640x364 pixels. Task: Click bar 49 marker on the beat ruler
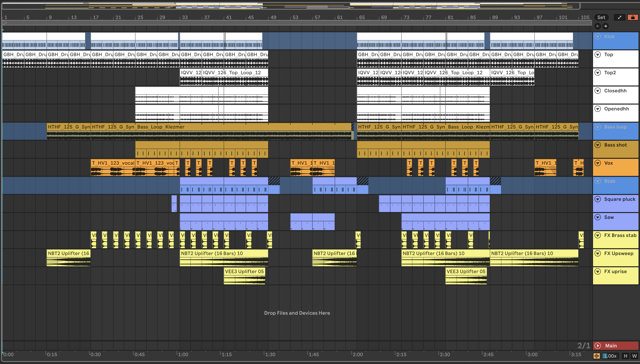pyautogui.click(x=273, y=18)
